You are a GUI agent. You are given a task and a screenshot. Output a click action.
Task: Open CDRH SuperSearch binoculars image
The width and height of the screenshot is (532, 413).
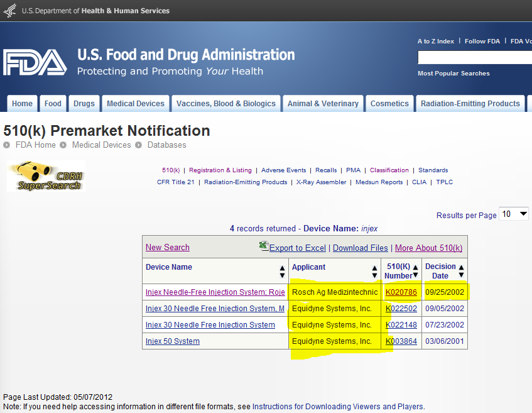pyautogui.click(x=46, y=176)
